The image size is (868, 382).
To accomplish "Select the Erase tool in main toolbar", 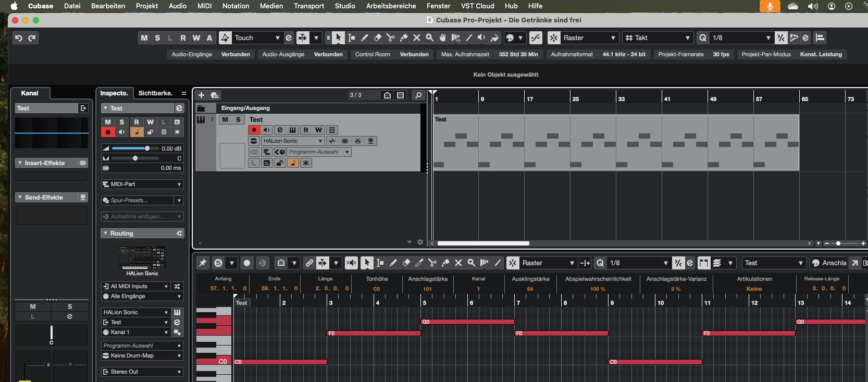I will point(378,38).
